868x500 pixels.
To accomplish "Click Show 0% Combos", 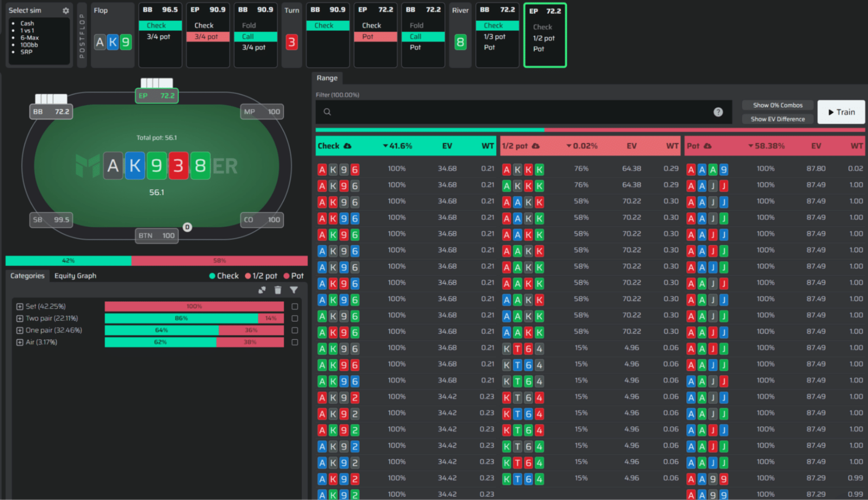I will [777, 105].
